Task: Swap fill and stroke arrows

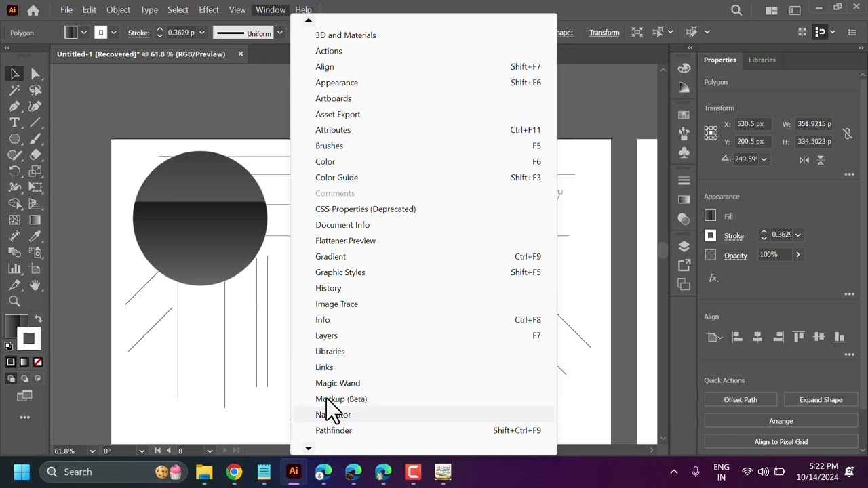Action: click(x=39, y=319)
